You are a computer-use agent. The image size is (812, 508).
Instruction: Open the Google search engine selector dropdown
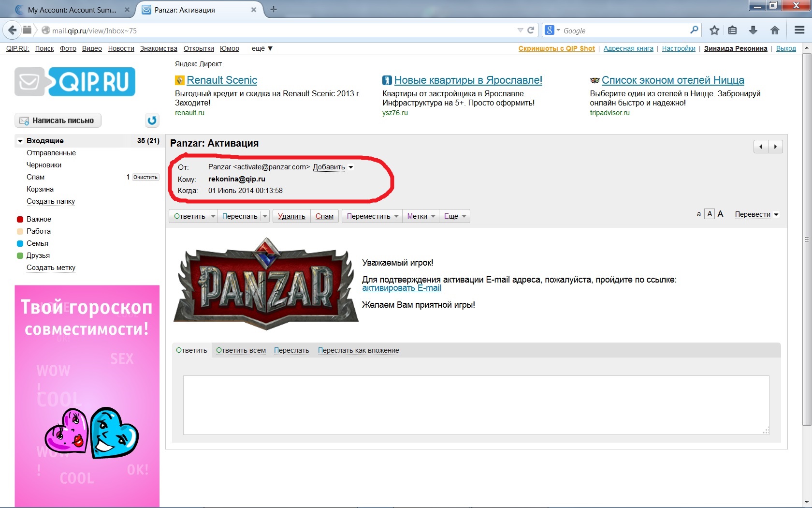pos(552,30)
